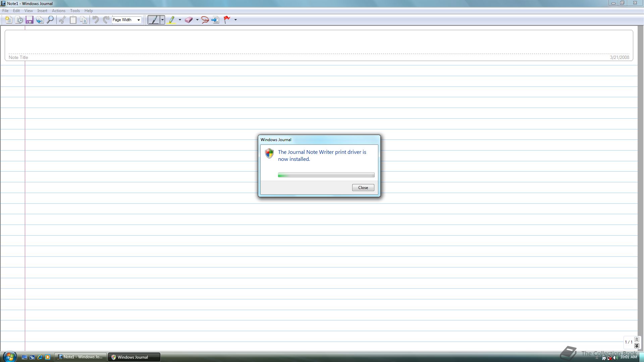Open the File menu
This screenshot has width=644, height=362.
pyautogui.click(x=5, y=11)
